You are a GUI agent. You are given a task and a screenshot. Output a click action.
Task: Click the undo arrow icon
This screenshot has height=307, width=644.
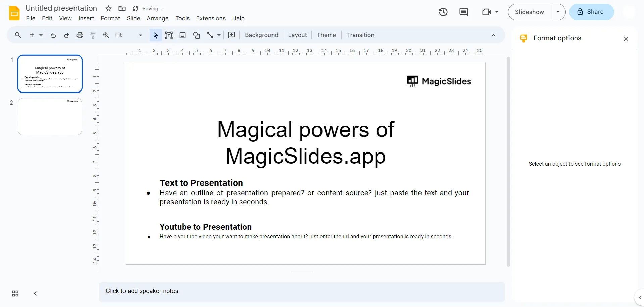click(53, 35)
